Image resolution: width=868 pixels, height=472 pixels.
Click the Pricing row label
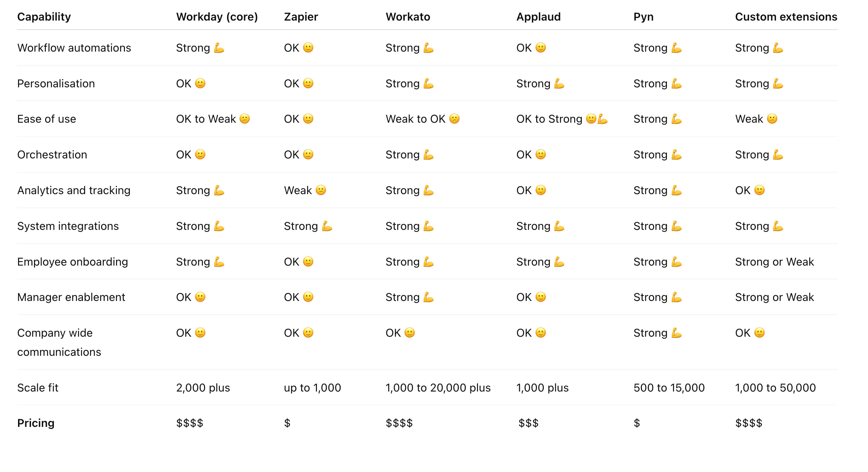click(36, 423)
